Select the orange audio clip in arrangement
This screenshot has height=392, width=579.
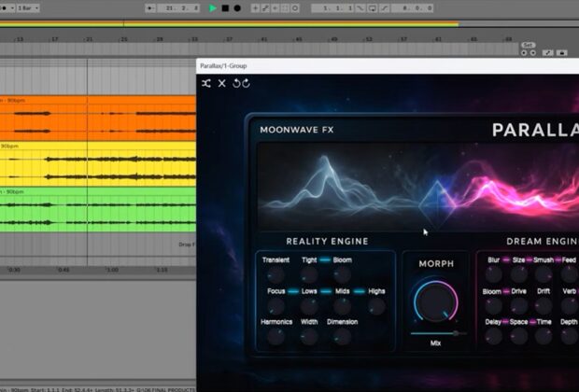tap(93, 118)
